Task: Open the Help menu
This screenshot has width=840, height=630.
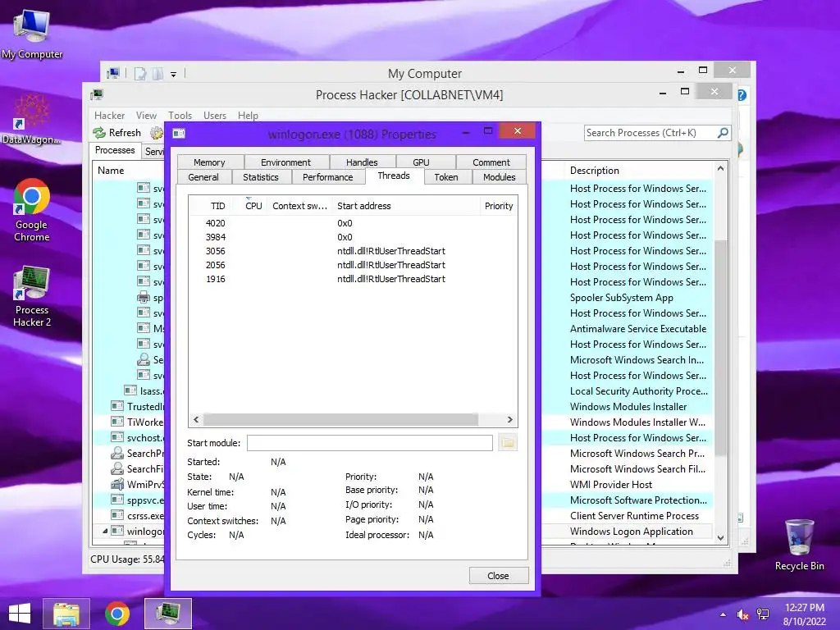Action: click(248, 115)
